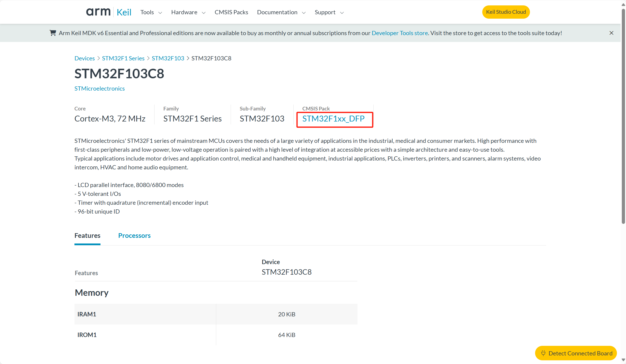
Task: Visit the Developer Tools store link
Action: [399, 33]
